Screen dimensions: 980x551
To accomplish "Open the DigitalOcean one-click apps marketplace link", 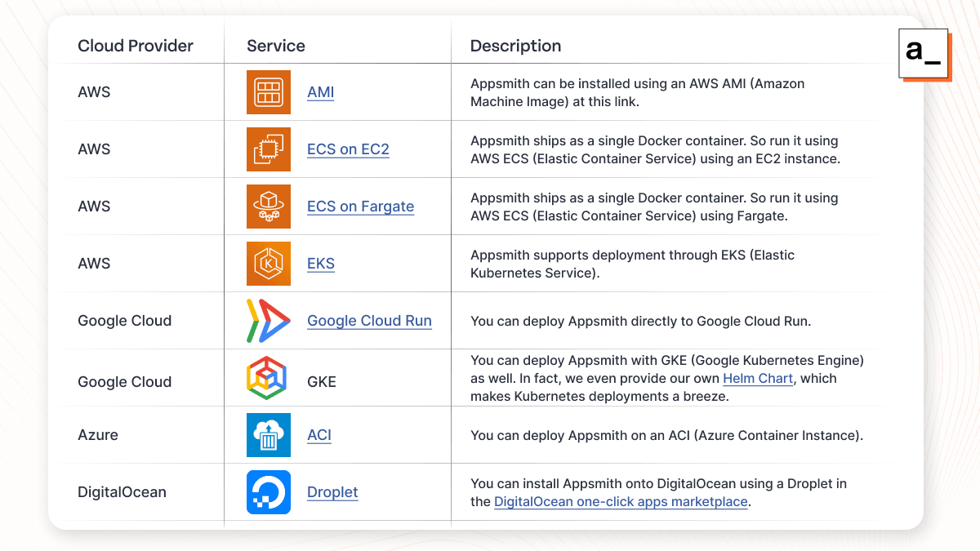I will point(621,501).
